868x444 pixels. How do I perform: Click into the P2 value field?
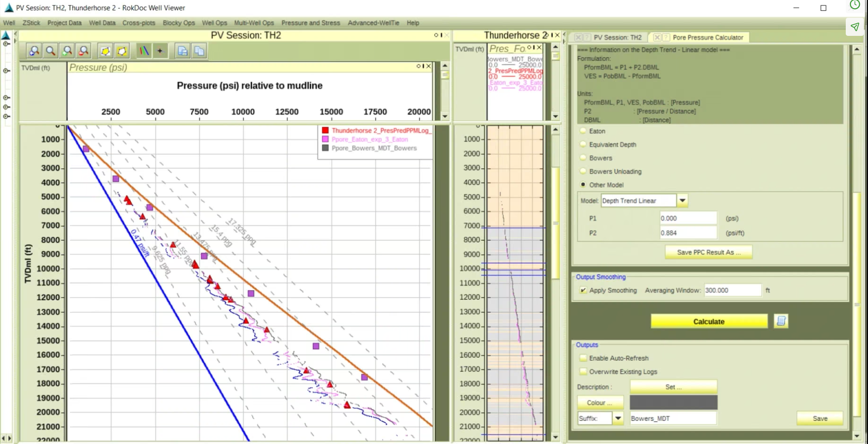(x=688, y=233)
